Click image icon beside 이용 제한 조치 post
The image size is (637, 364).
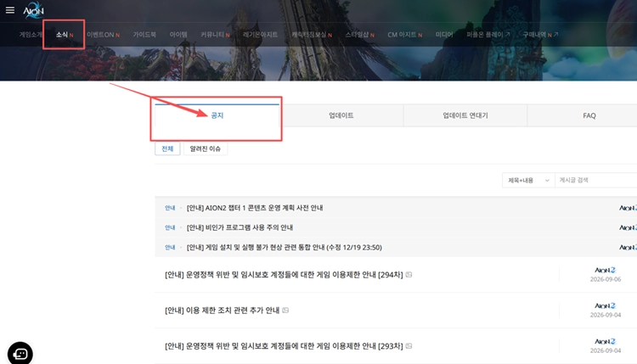(x=285, y=311)
